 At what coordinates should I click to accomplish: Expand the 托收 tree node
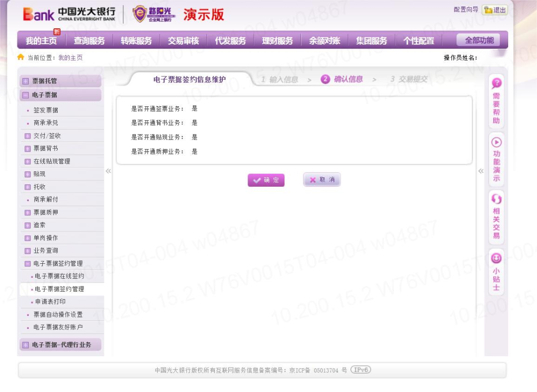28,187
